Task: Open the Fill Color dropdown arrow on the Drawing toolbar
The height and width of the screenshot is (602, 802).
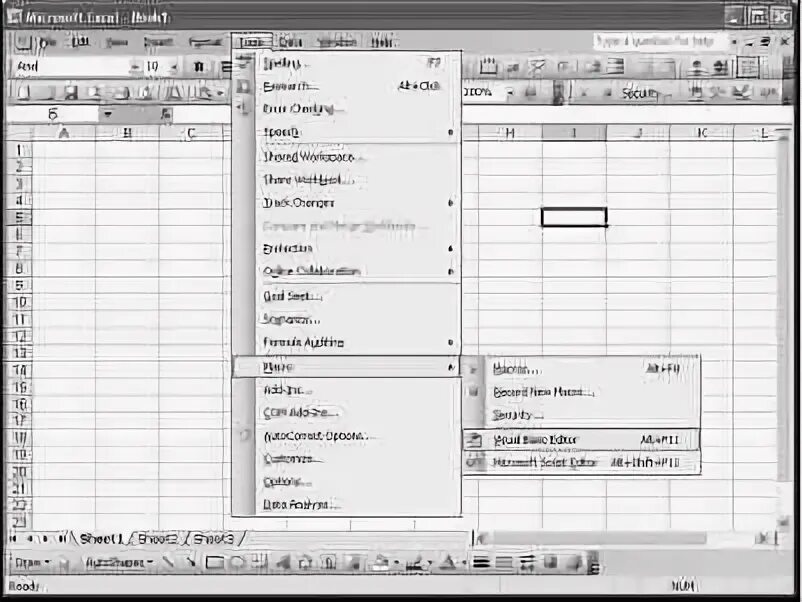Action: click(x=397, y=563)
